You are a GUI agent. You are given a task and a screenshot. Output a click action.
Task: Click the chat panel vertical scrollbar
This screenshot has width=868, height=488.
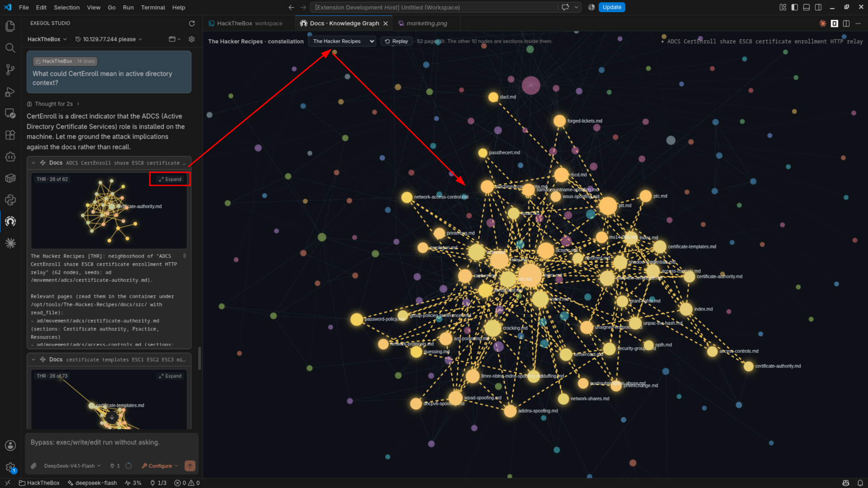(x=200, y=359)
